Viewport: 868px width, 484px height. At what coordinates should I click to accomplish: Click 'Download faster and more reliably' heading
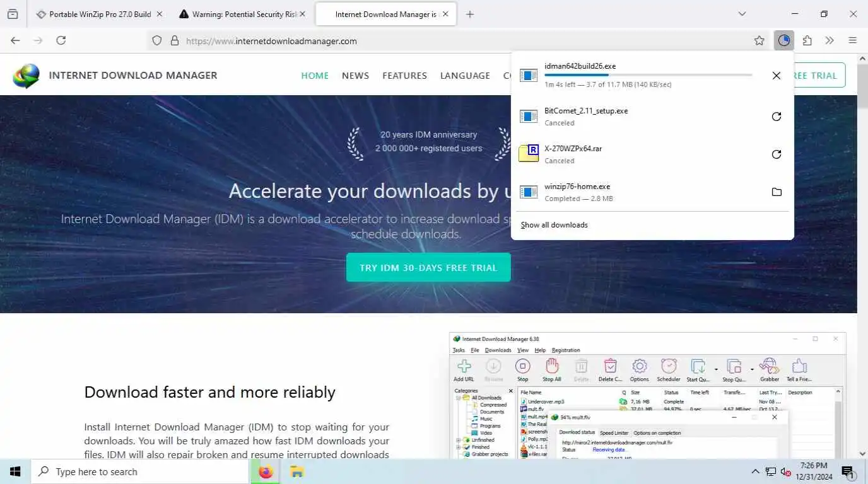pos(210,392)
